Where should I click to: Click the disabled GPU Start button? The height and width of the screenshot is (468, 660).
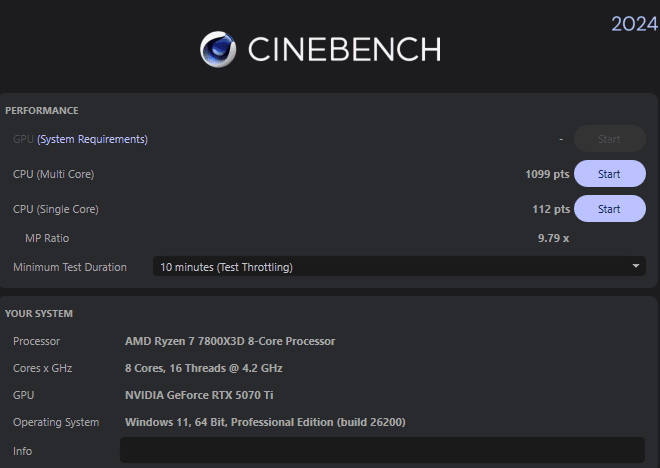[609, 139]
